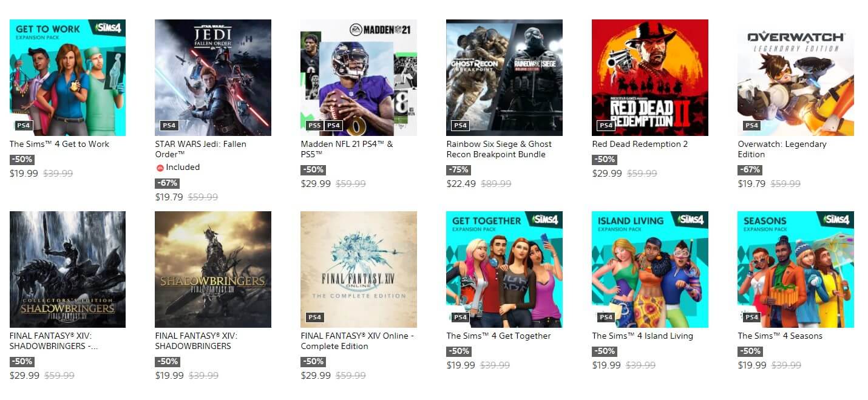Image resolution: width=868 pixels, height=400 pixels.
Task: Click the PS5 badge on Madden NFL 21
Action: (314, 126)
